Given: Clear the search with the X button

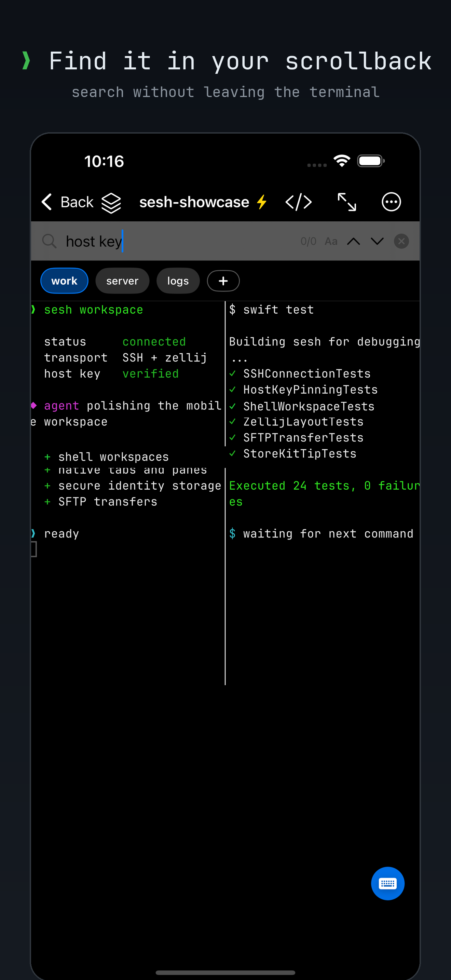Looking at the screenshot, I should pyautogui.click(x=401, y=241).
